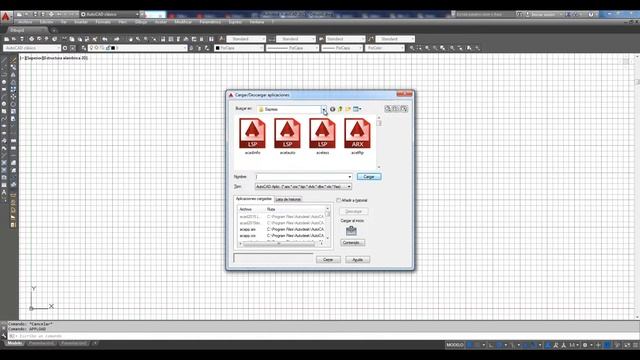This screenshot has width=640, height=360.
Task: Go back in the file browser dialog
Action: 332,109
